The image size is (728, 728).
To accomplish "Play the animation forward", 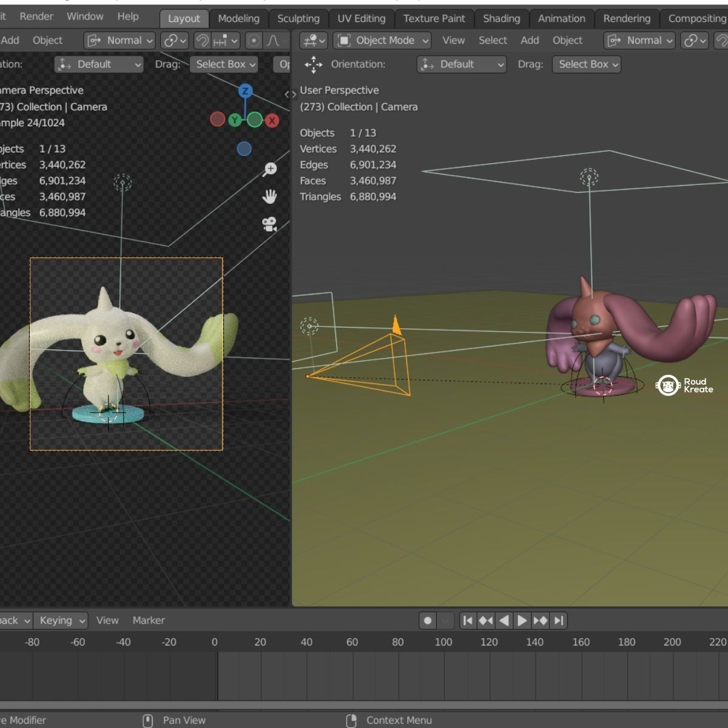I will 522,621.
